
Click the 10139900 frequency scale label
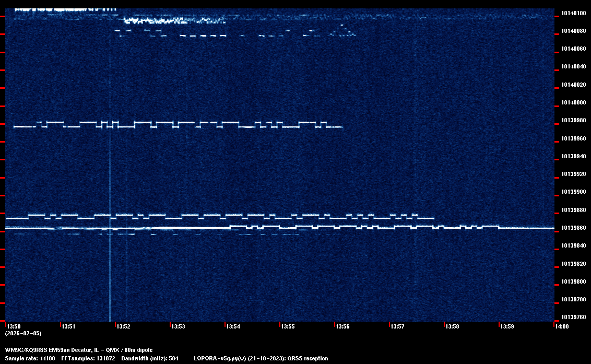click(573, 192)
